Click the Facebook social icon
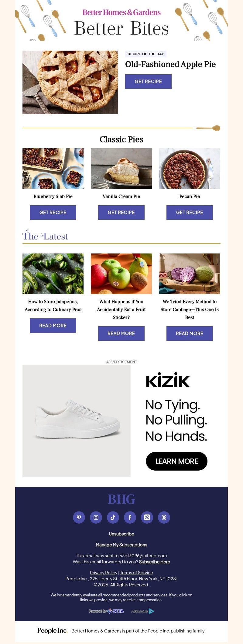The height and width of the screenshot is (644, 243). pyautogui.click(x=130, y=518)
